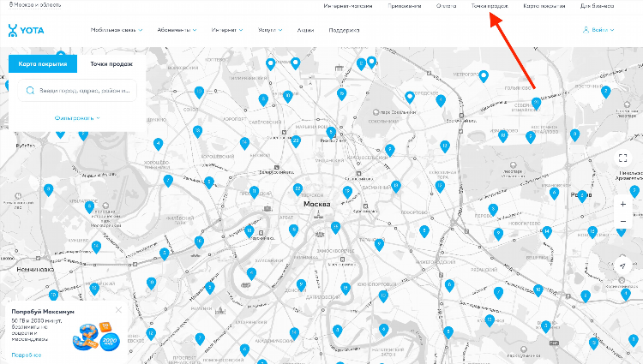643x364 pixels.
Task: Click the Попробуй Максимум promo heading
Action: pos(43,312)
